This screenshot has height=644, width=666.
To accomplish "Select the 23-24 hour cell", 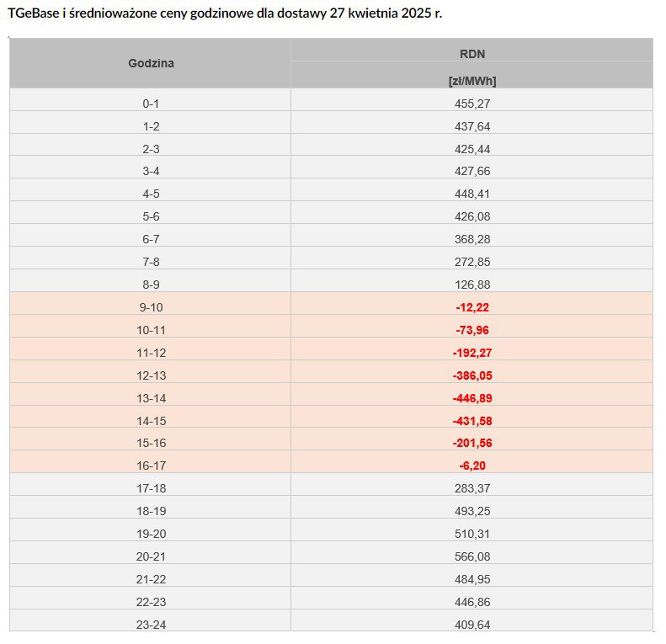I will coord(151,625).
